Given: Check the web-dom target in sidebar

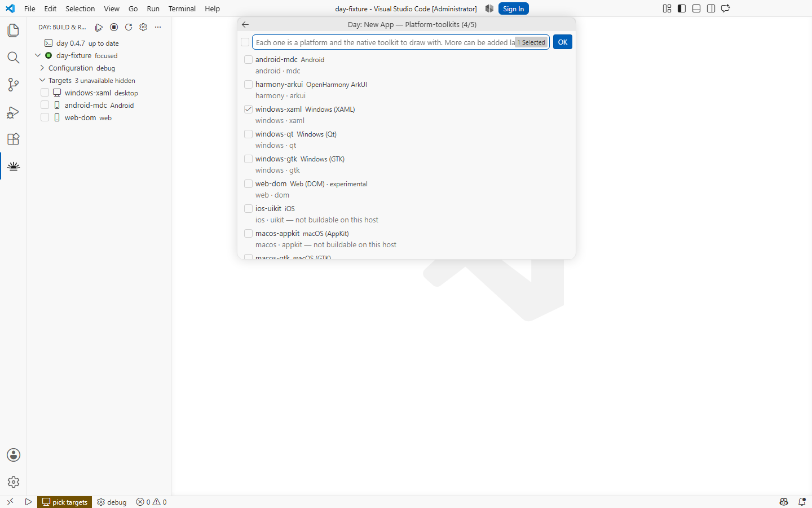Looking at the screenshot, I should point(45,117).
